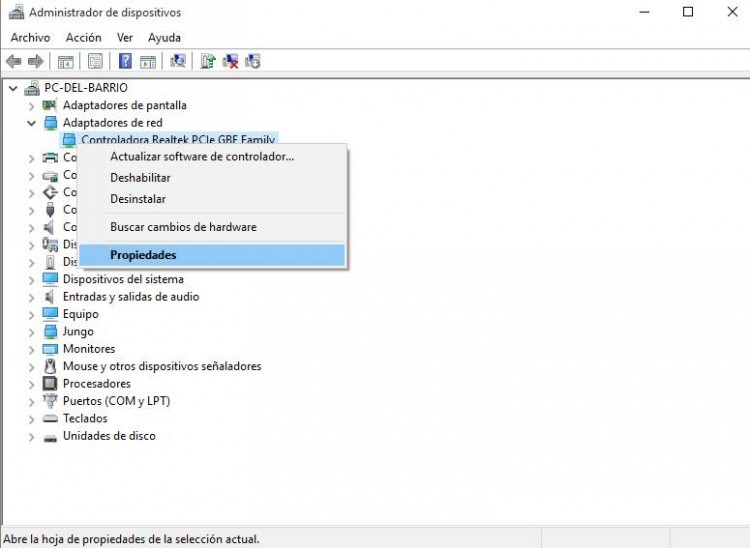This screenshot has width=750, height=548.
Task: Click Update driver software toolbar icon
Action: click(208, 61)
